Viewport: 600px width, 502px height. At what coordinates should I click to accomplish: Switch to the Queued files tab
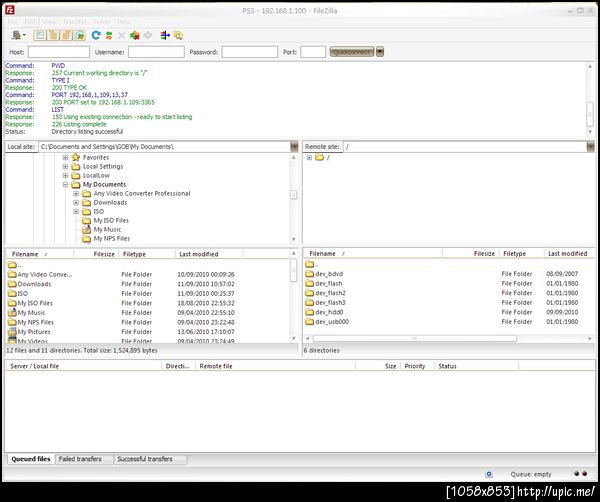point(31,459)
